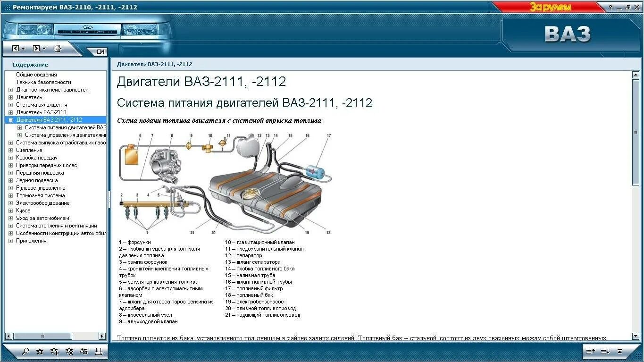Expand the Двигатель node
This screenshot has height=362, width=644.
(x=10, y=97)
